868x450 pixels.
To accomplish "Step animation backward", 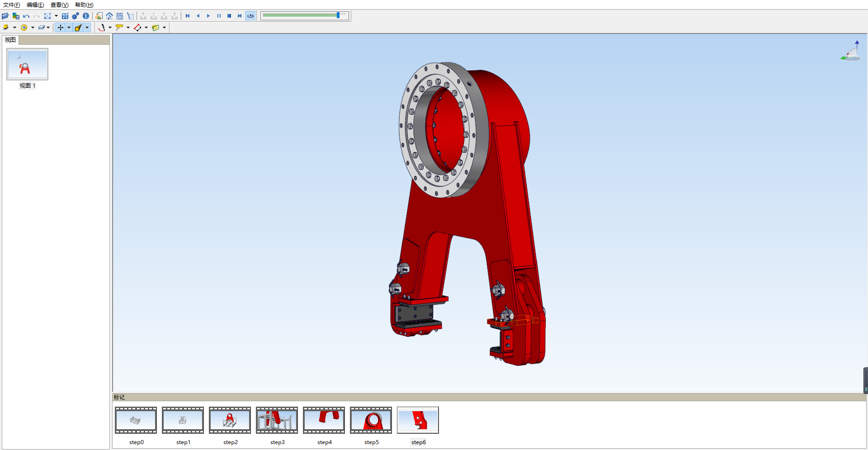I will pos(198,16).
